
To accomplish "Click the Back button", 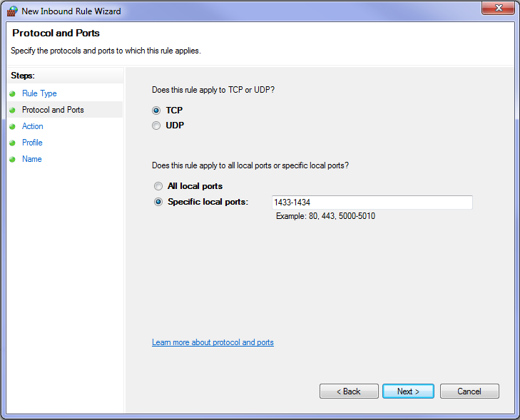I will 349,391.
